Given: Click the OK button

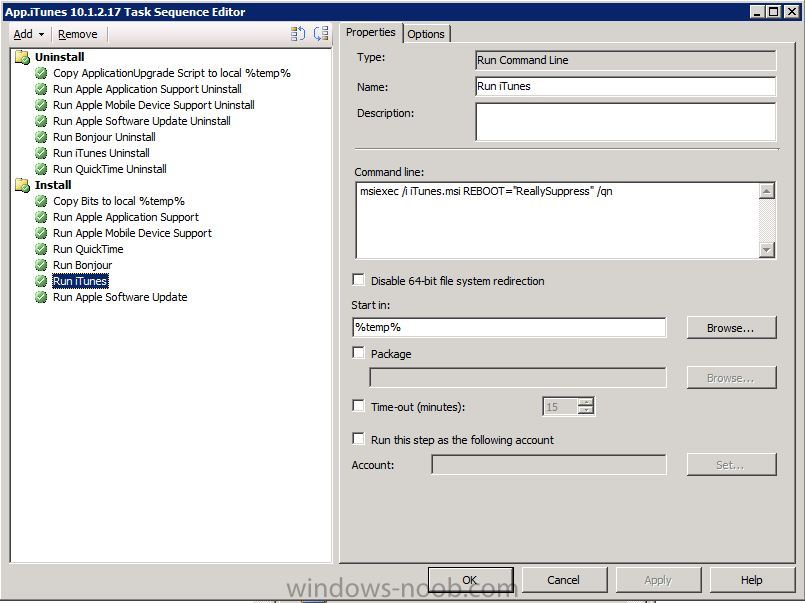Looking at the screenshot, I should tap(470, 580).
